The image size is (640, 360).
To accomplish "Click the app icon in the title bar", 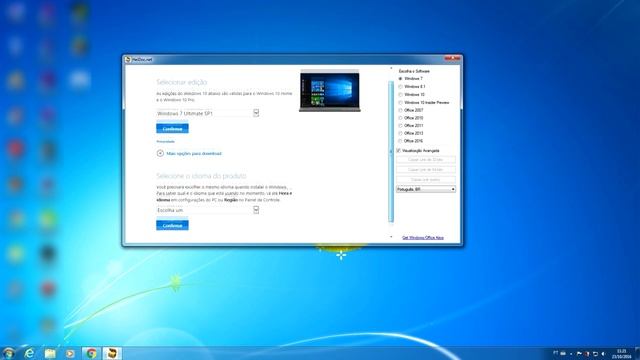I will pos(128,60).
